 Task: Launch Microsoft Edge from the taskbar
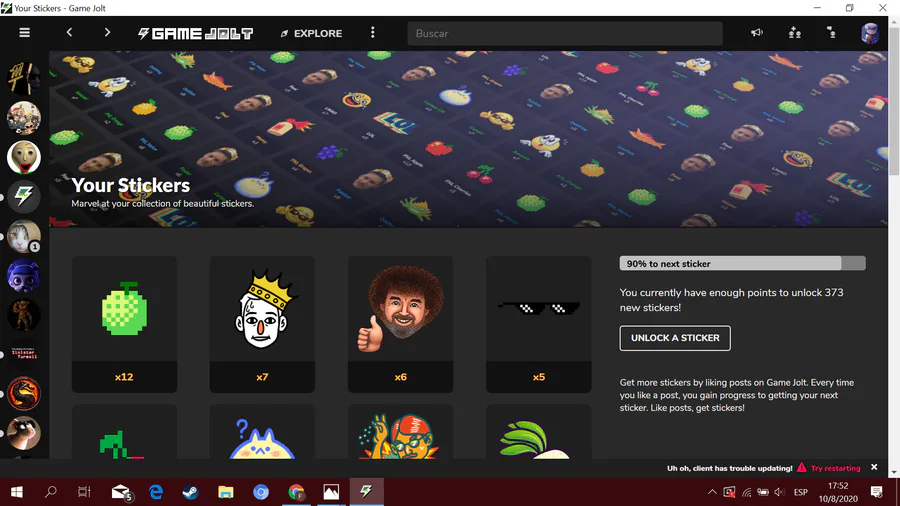point(156,492)
